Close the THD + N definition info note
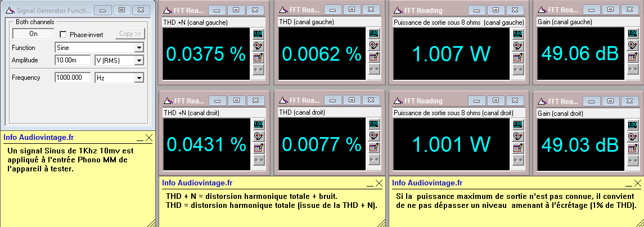Image resolution: width=644 pixels, height=227 pixels. pos(379,183)
